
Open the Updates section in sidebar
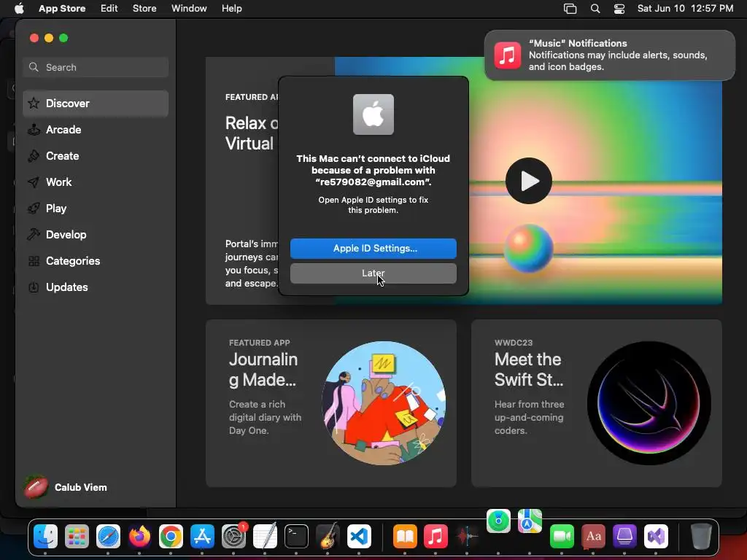click(96, 287)
